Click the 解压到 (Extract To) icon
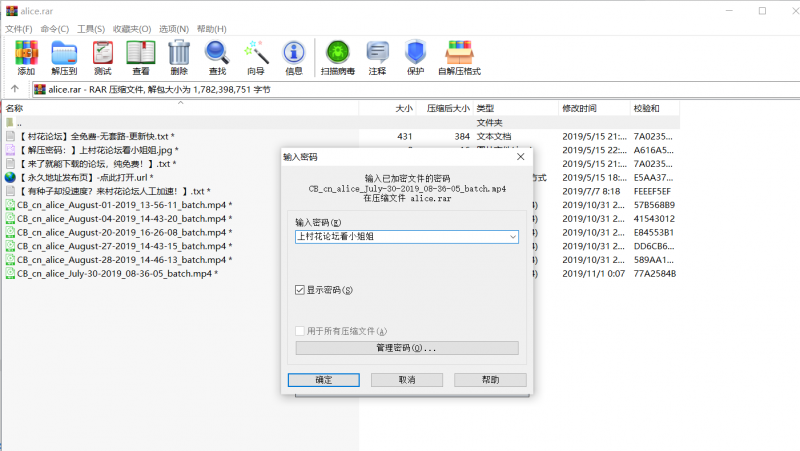 [64, 55]
